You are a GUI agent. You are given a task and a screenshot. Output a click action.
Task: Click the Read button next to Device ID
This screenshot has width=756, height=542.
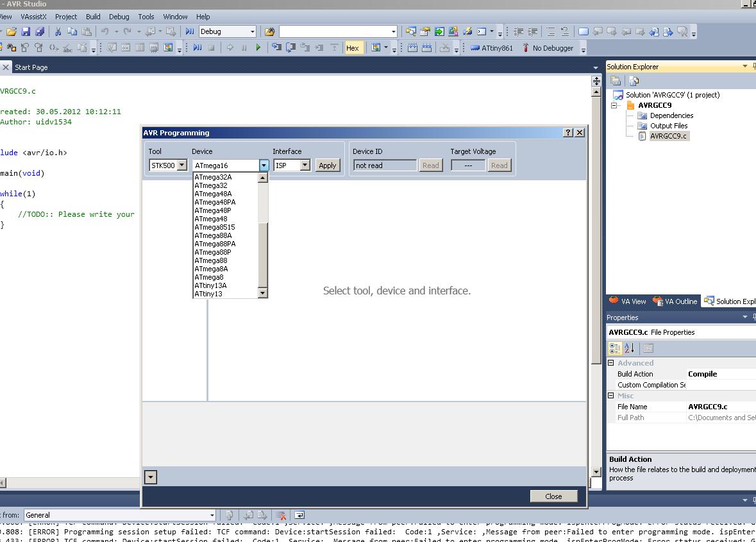[x=430, y=165]
